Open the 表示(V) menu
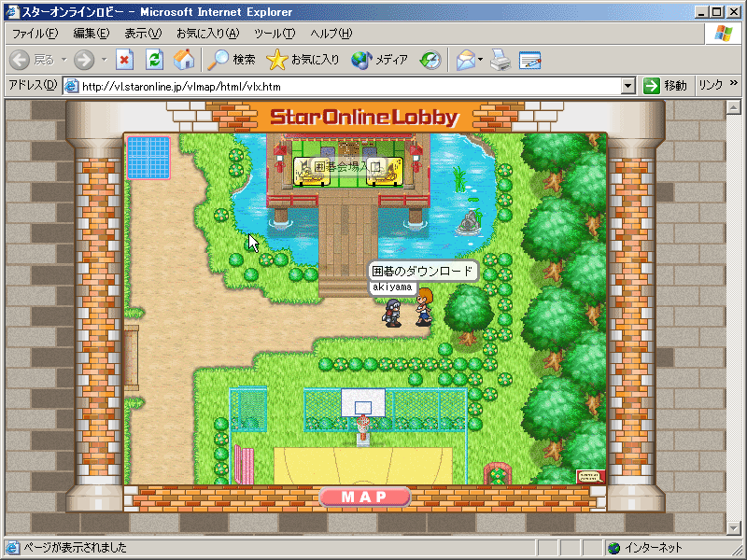Screen dimensions: 747x560 pos(143,34)
